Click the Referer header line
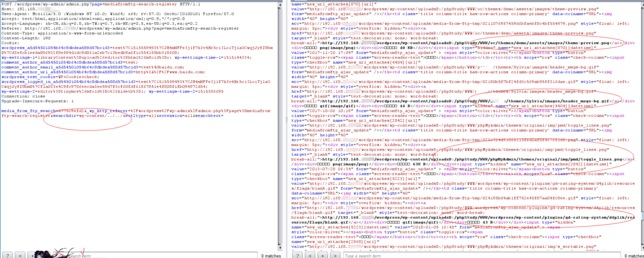The height and width of the screenshot is (258, 644). (x=120, y=29)
